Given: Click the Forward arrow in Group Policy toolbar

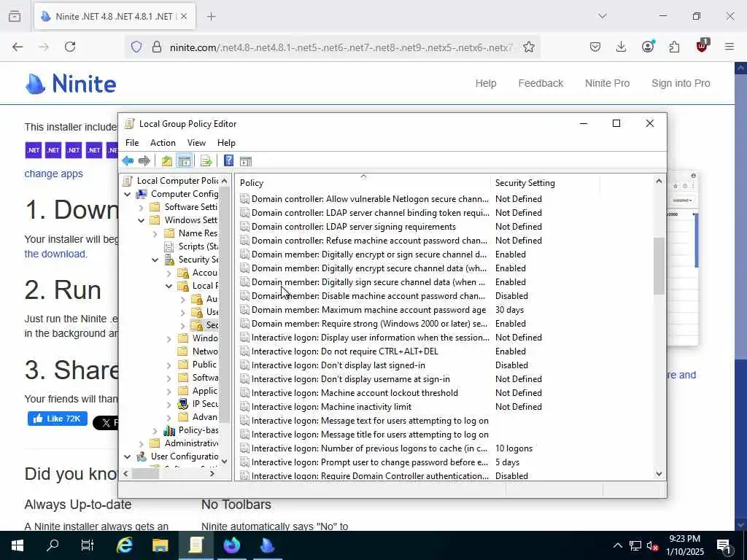Looking at the screenshot, I should (x=144, y=161).
